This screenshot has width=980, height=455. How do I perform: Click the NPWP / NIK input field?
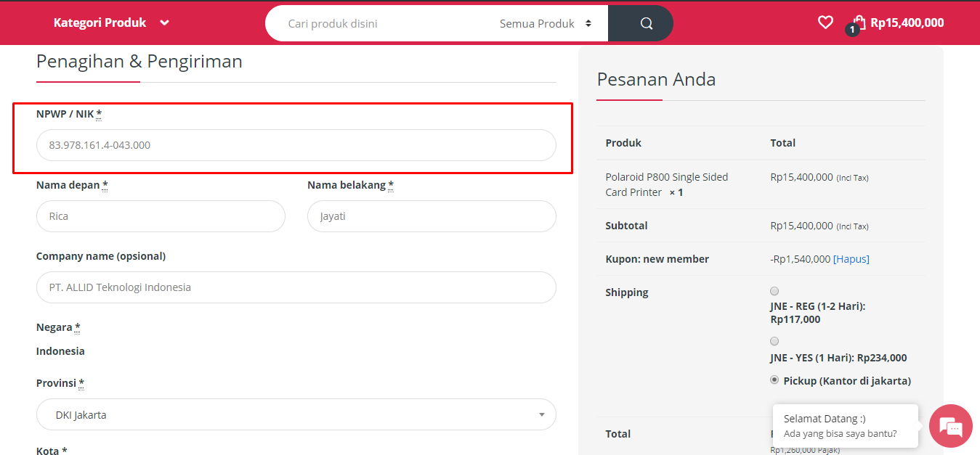296,145
